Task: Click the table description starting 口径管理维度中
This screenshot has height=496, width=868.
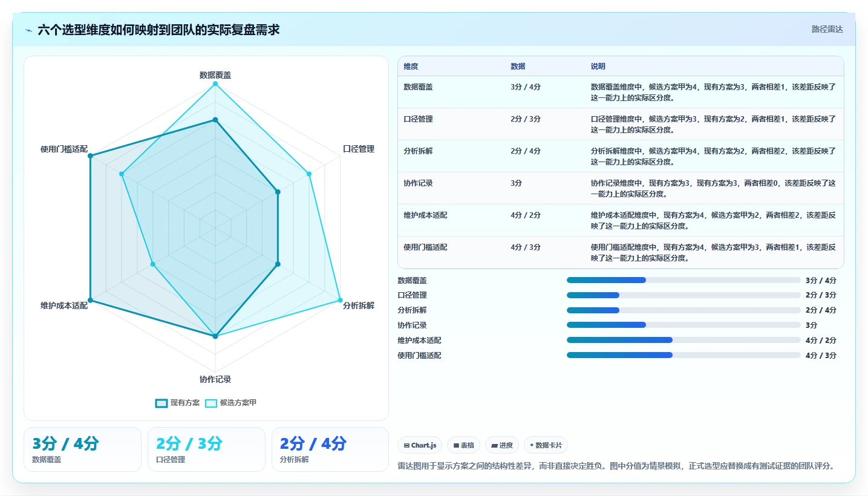Action: point(713,124)
